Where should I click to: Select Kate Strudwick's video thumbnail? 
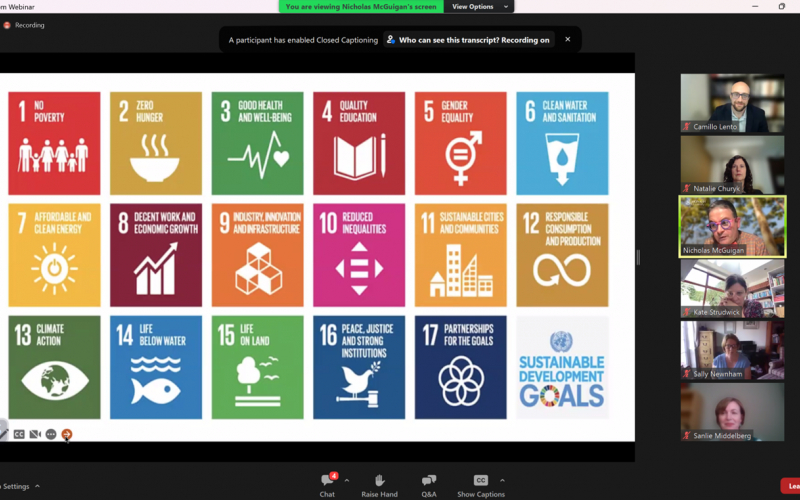pos(732,288)
